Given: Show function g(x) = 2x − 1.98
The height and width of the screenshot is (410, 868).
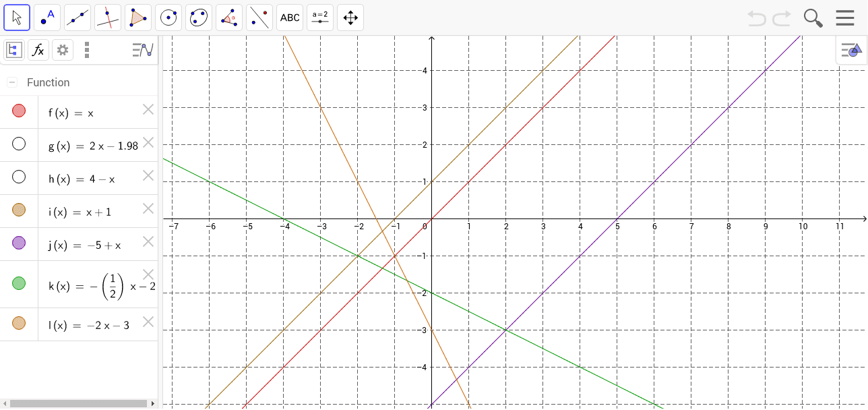Looking at the screenshot, I should pos(19,144).
